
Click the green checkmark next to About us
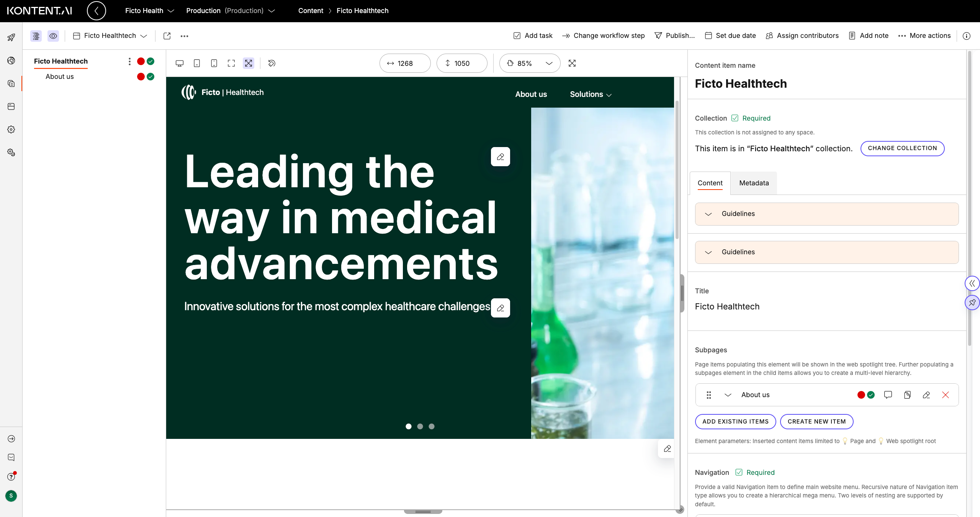pos(150,77)
